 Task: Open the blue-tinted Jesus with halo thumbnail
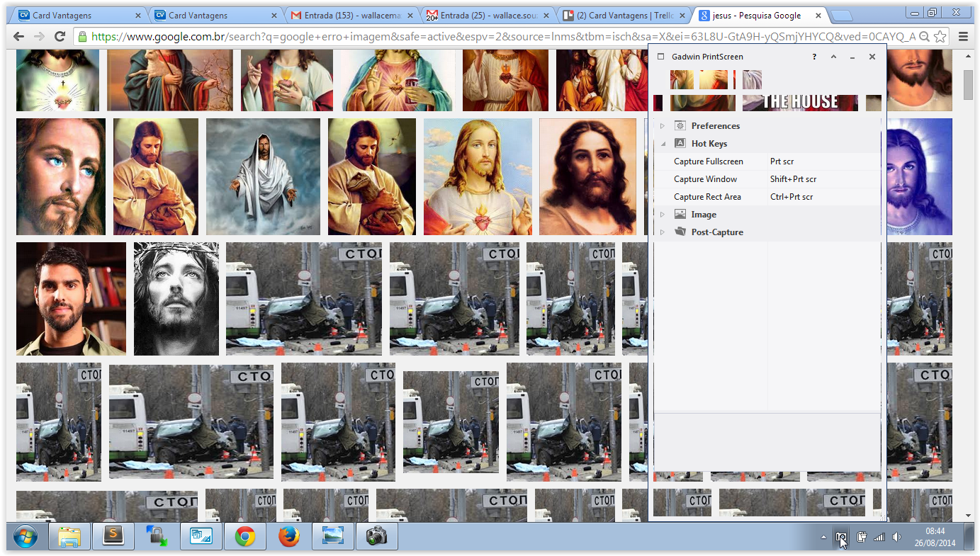(x=919, y=176)
